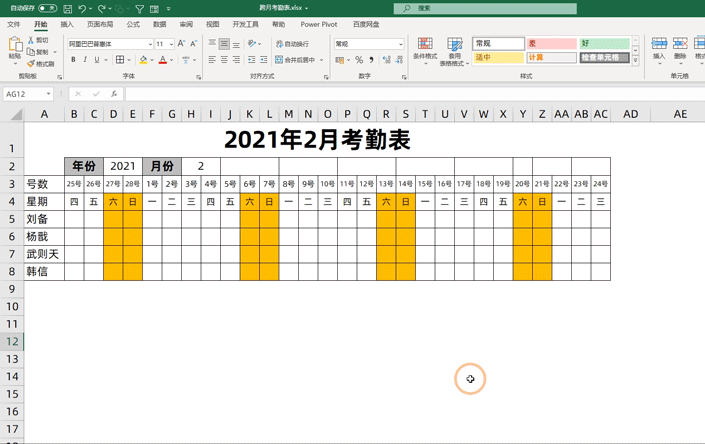Click the Percent Style icon
Screen dimensions: 705x444
tap(359, 59)
